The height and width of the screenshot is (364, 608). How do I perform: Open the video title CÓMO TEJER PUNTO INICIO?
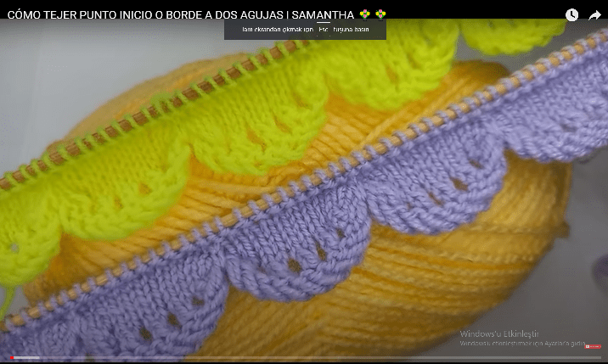127,14
